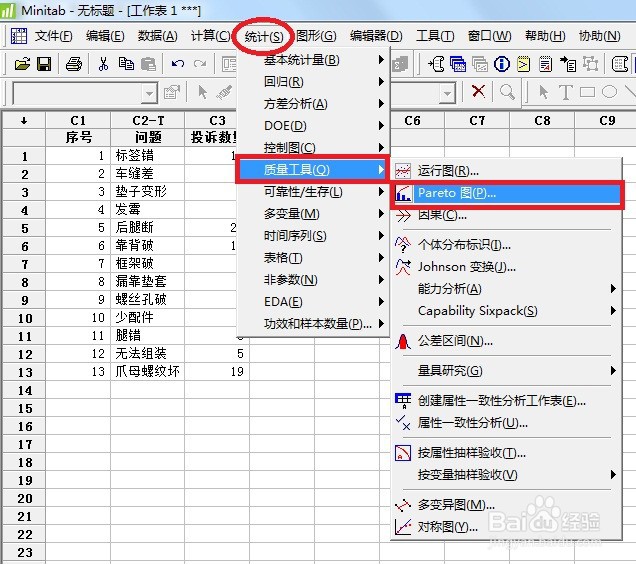Click the Save diskette icon

pyautogui.click(x=44, y=64)
